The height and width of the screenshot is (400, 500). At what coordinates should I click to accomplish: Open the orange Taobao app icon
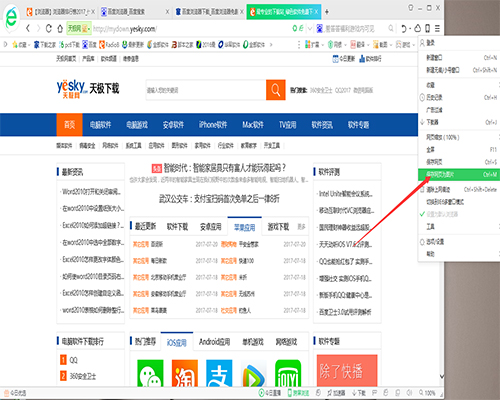(x=185, y=373)
